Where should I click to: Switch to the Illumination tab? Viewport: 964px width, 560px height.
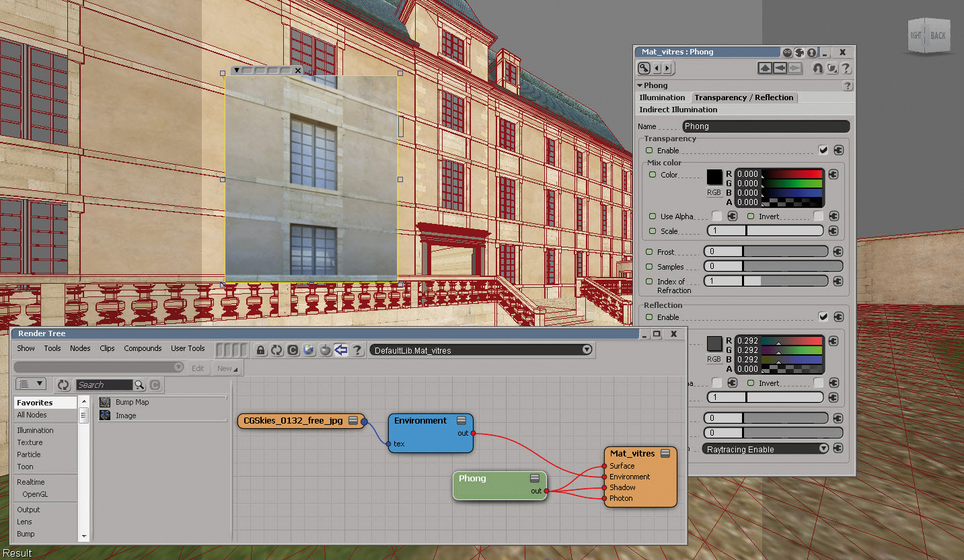pyautogui.click(x=662, y=97)
